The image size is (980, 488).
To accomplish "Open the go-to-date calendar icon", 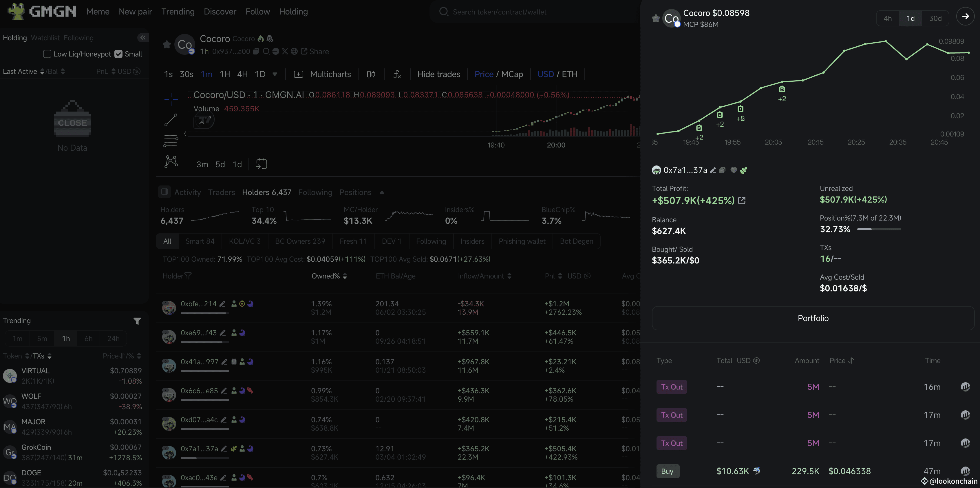I will click(261, 164).
